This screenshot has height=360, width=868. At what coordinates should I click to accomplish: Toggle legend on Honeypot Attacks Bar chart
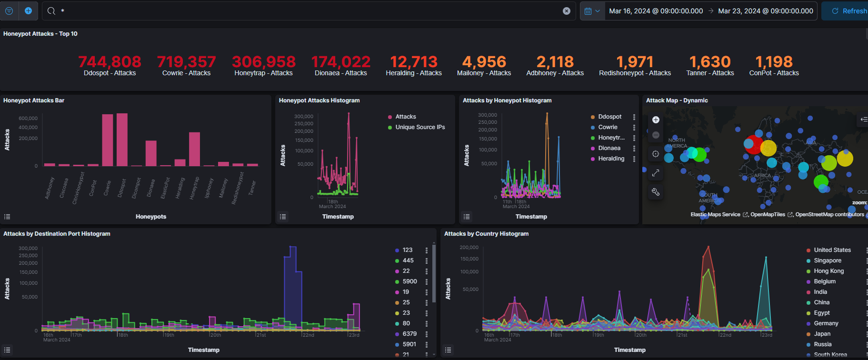pyautogui.click(x=7, y=217)
